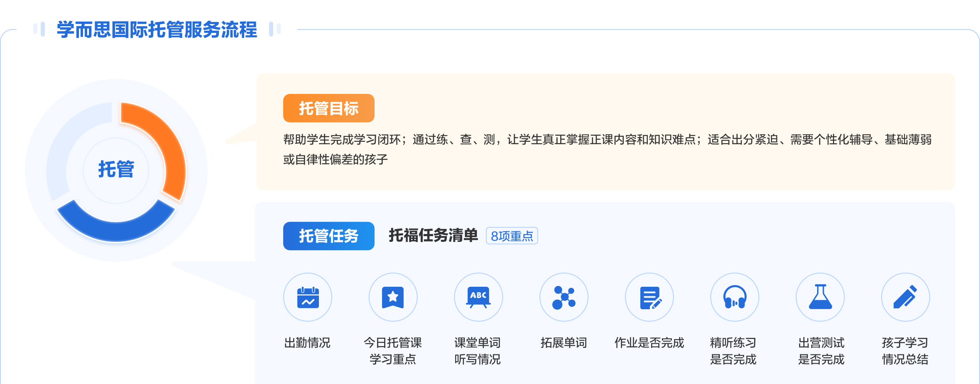Click the 出勤情况 label
980x384 pixels.
[x=307, y=342]
